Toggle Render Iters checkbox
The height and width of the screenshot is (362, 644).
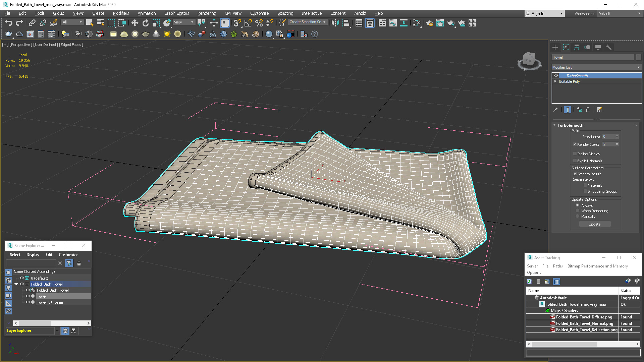pyautogui.click(x=575, y=144)
